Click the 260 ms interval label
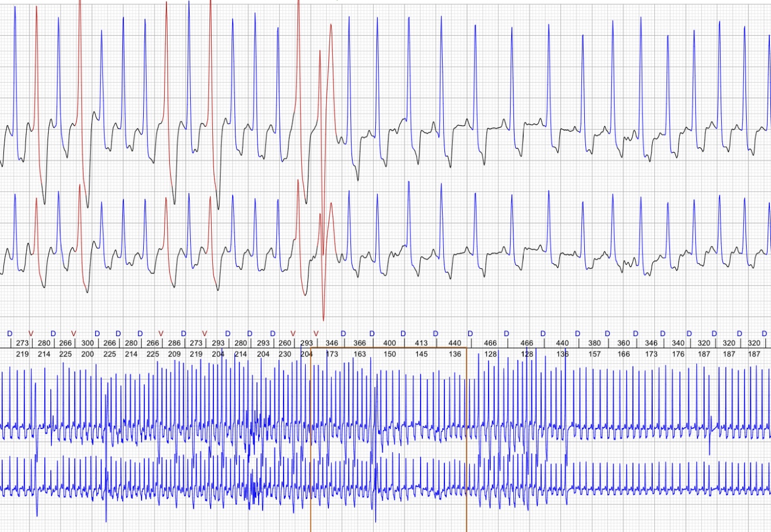The image size is (771, 532). click(285, 343)
